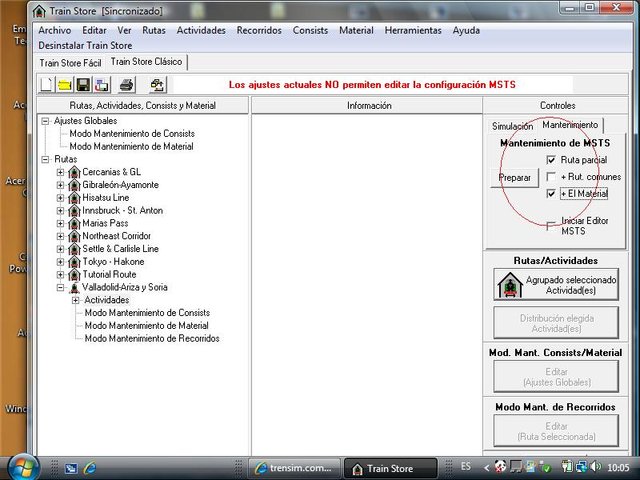Viewport: 640px width, 480px height.
Task: Switch to the Simulación tab
Action: (x=512, y=126)
